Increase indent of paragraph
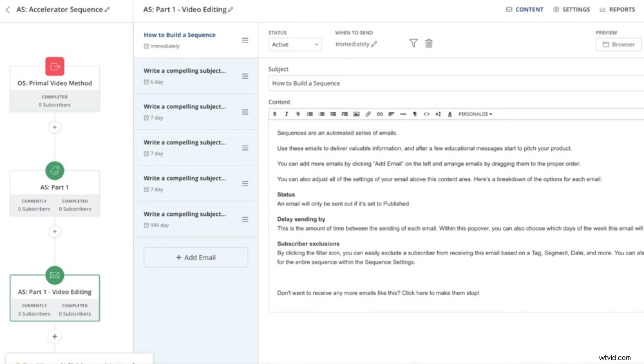The height and width of the screenshot is (364, 644). pos(345,114)
